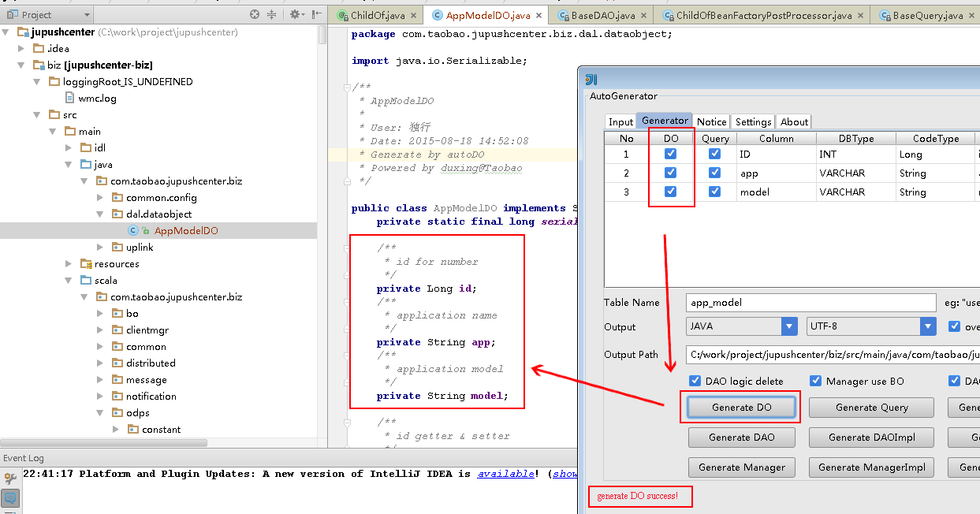Click the dal.dataobject package icon

pyautogui.click(x=117, y=214)
